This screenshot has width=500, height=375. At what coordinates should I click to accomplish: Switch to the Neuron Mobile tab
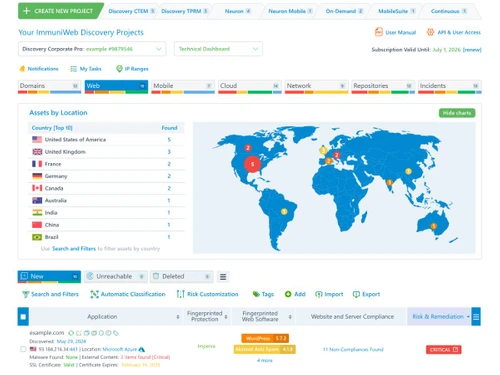(x=290, y=11)
